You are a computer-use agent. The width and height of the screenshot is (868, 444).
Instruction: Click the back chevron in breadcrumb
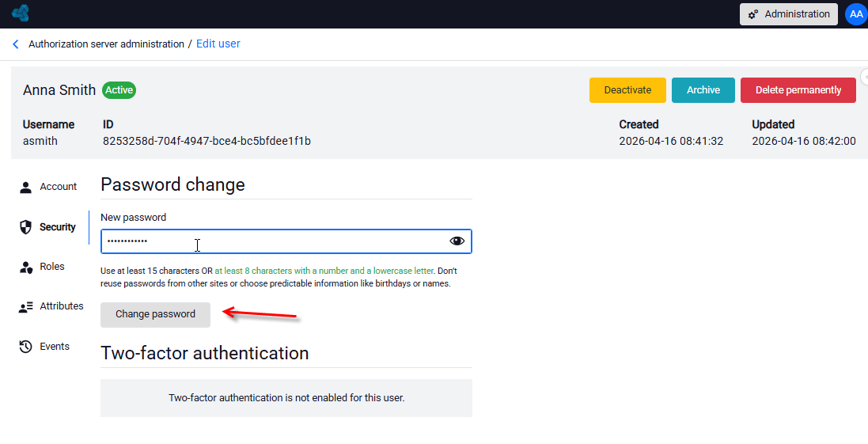coord(16,44)
